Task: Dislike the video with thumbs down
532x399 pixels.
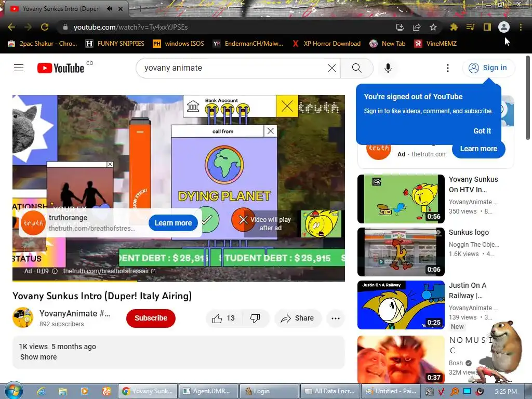Action: pos(255,318)
